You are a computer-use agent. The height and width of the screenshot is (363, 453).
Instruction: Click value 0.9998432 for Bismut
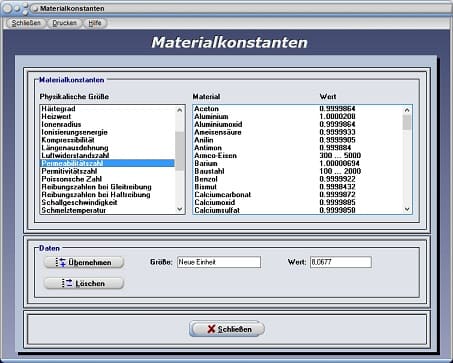pyautogui.click(x=337, y=187)
